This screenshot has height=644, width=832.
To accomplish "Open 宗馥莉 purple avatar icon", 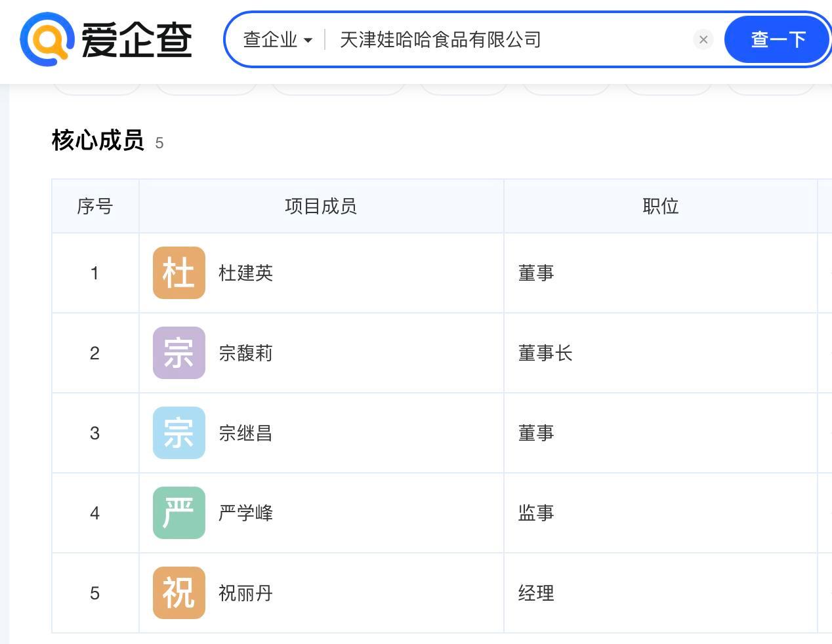I will point(179,353).
